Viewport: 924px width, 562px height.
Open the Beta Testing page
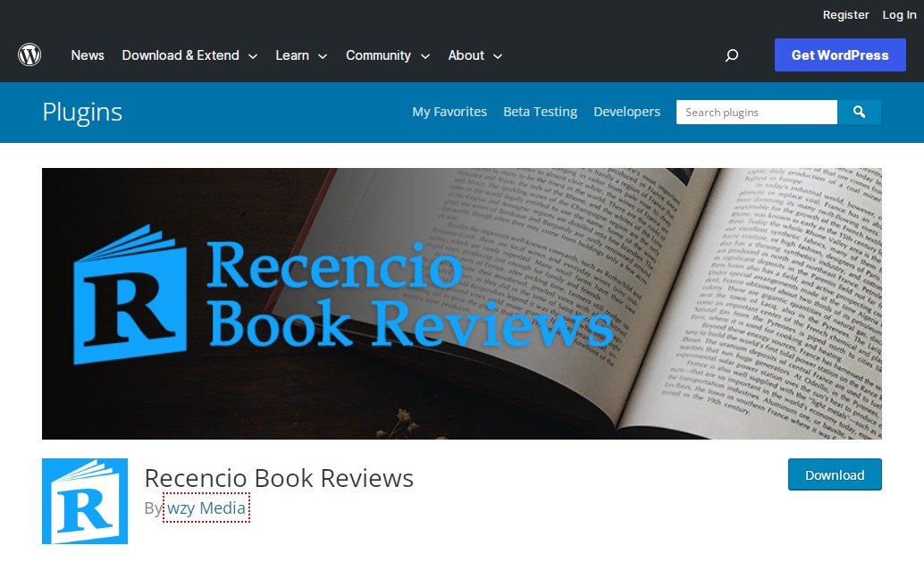(x=540, y=112)
